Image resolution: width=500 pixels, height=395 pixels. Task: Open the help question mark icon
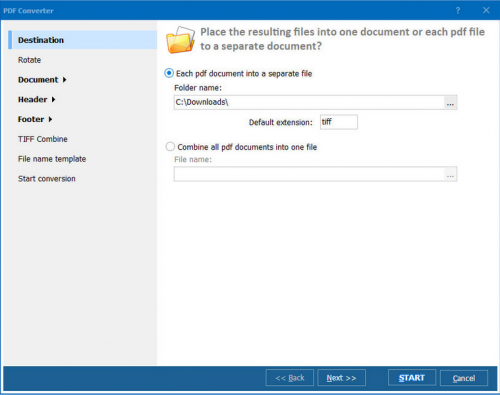458,11
